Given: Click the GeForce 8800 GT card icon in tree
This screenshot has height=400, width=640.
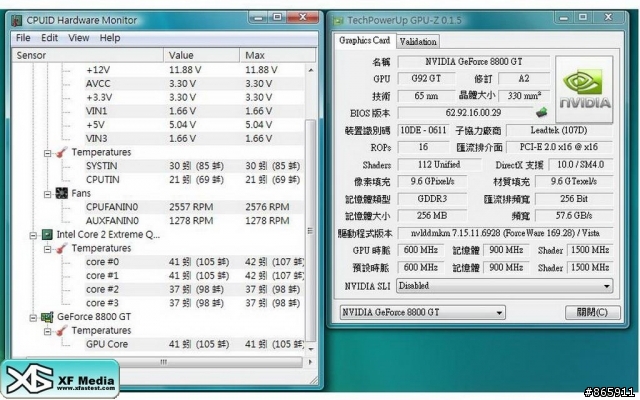Looking at the screenshot, I should [x=47, y=317].
